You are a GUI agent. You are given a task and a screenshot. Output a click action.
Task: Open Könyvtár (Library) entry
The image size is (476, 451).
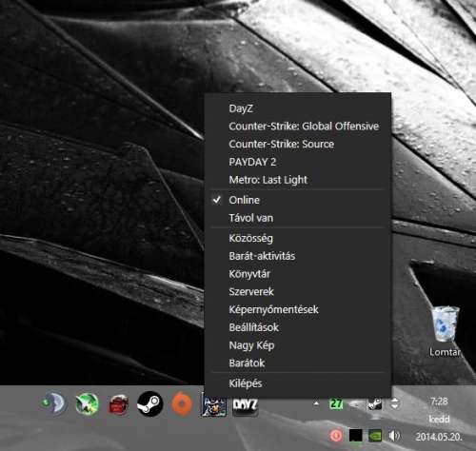(x=297, y=274)
